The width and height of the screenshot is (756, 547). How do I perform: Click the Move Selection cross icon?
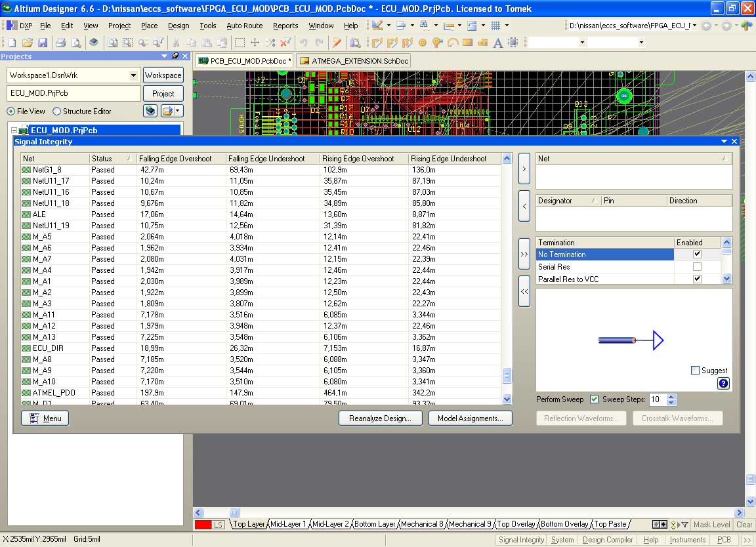255,43
